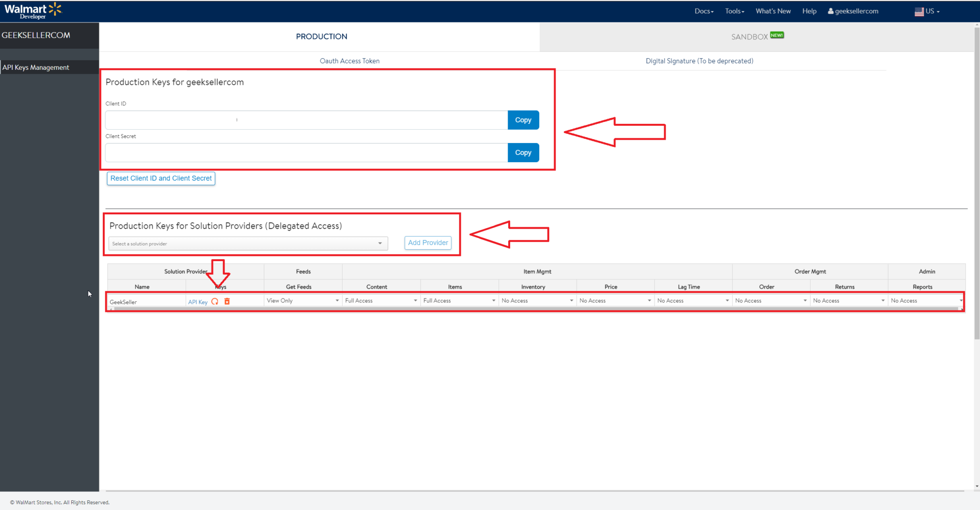Screen dimensions: 980x510
Task: Select the Oauth Access Token tab
Action: point(350,61)
